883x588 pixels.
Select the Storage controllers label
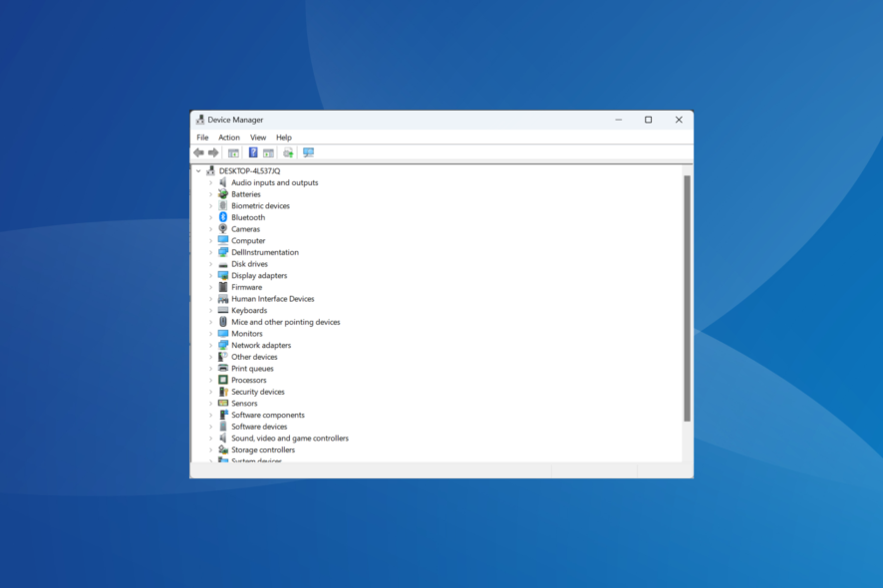coord(263,449)
